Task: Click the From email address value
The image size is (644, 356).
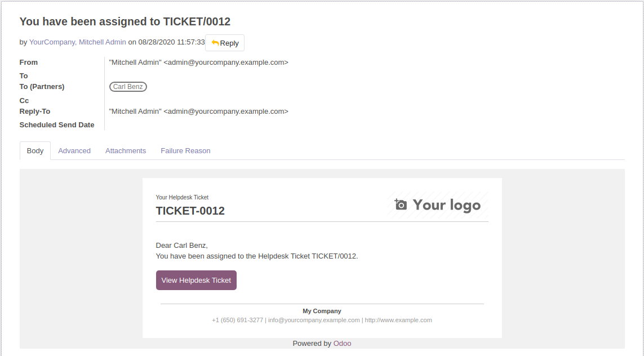Action: coord(199,63)
